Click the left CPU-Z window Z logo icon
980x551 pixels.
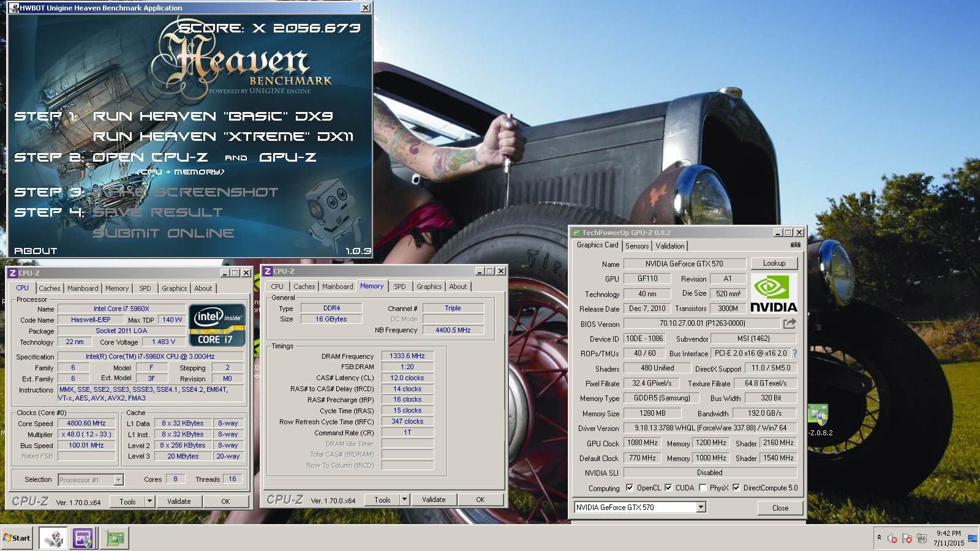(x=12, y=273)
